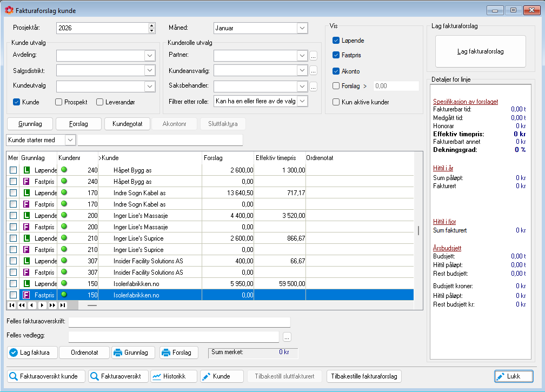Click the Effektiv timepris column header

pos(278,158)
